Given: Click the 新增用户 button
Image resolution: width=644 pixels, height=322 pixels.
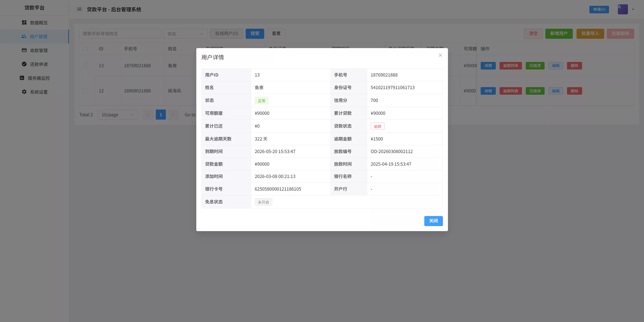Looking at the screenshot, I should [x=558, y=33].
